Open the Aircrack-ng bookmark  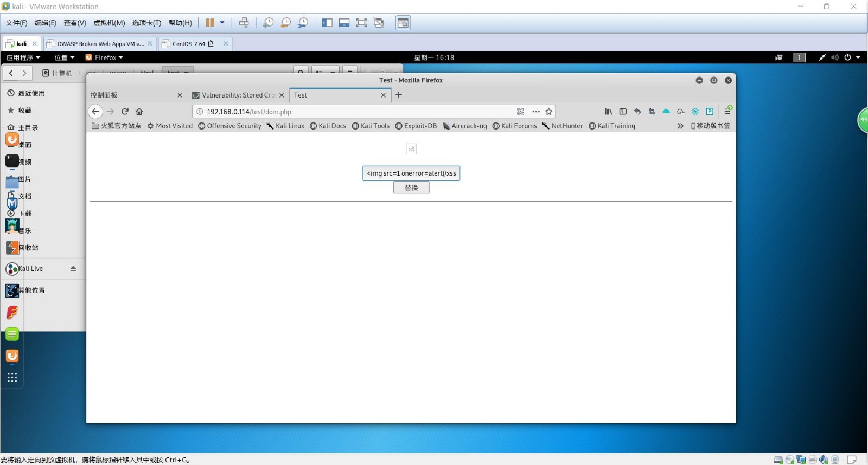pyautogui.click(x=465, y=126)
